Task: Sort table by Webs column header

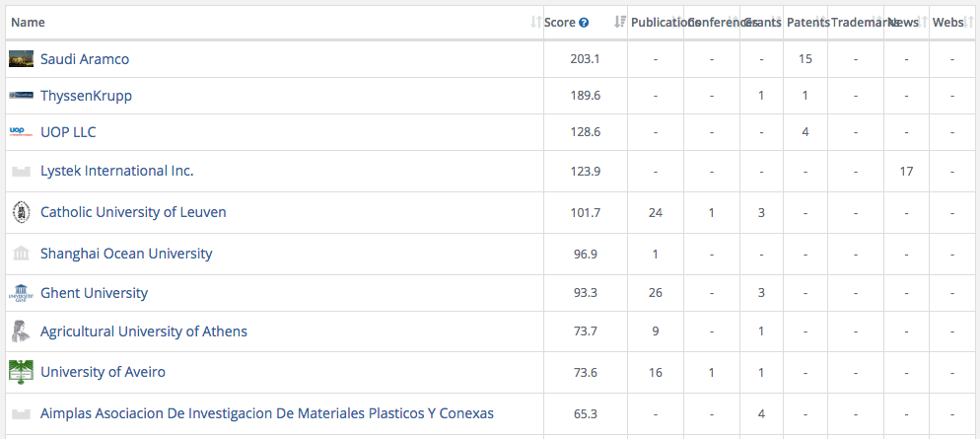Action: point(952,23)
